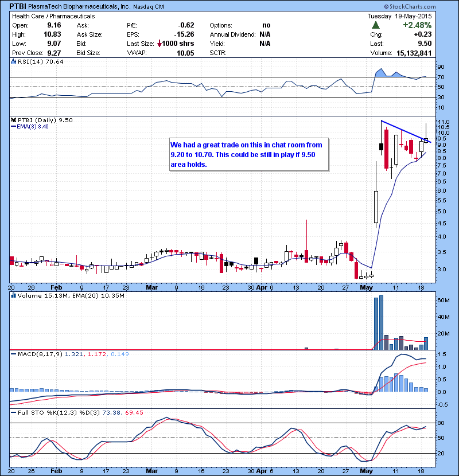Click the Bid Size label

click(88, 53)
